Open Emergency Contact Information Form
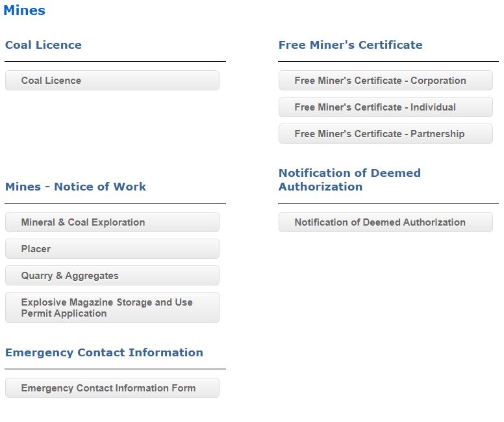Viewport: 504px width, 422px height. click(x=112, y=388)
